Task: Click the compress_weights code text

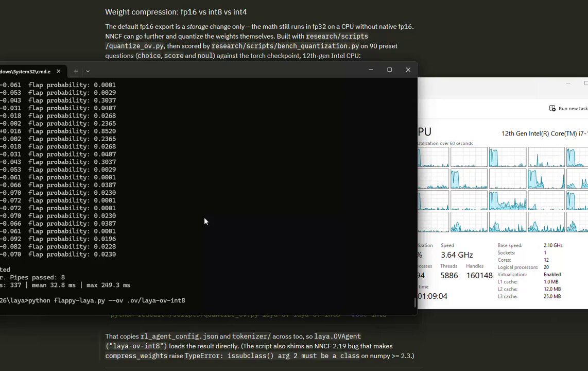Action: click(136, 356)
